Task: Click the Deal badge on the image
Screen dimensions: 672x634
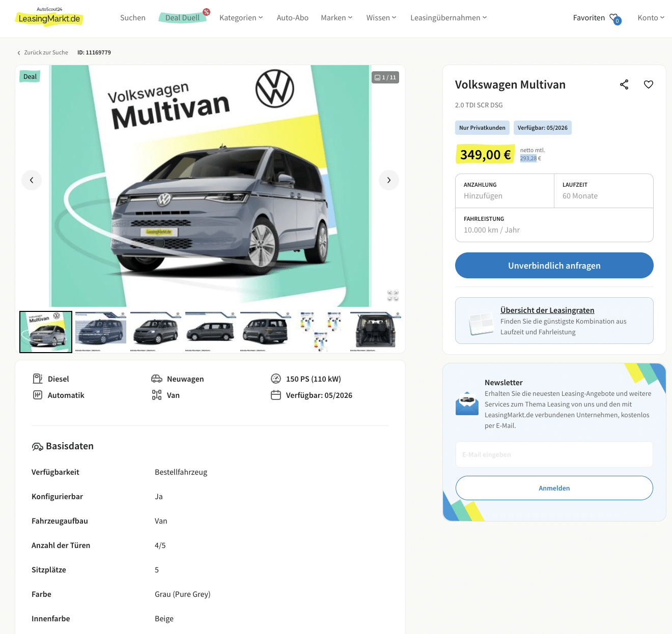Action: coord(30,77)
